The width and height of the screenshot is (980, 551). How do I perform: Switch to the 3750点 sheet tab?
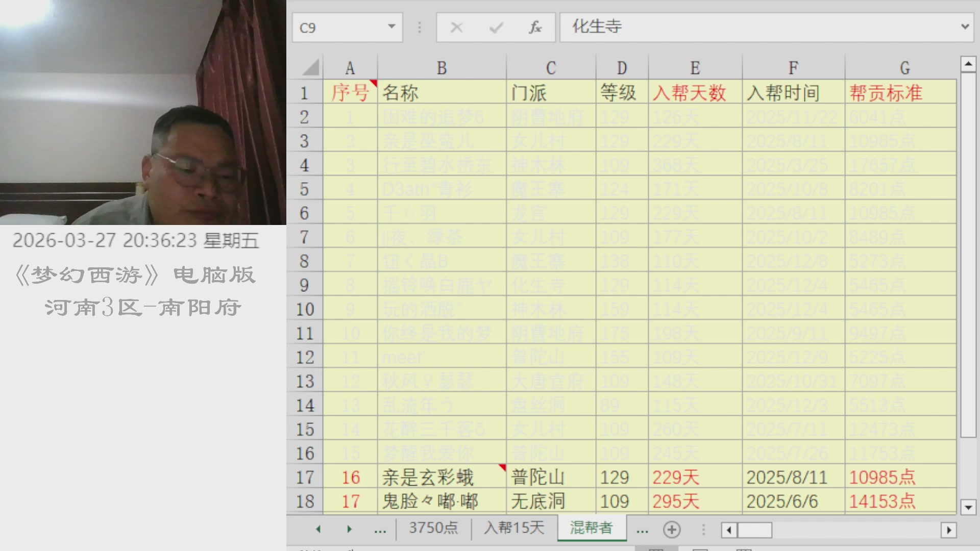pyautogui.click(x=433, y=529)
